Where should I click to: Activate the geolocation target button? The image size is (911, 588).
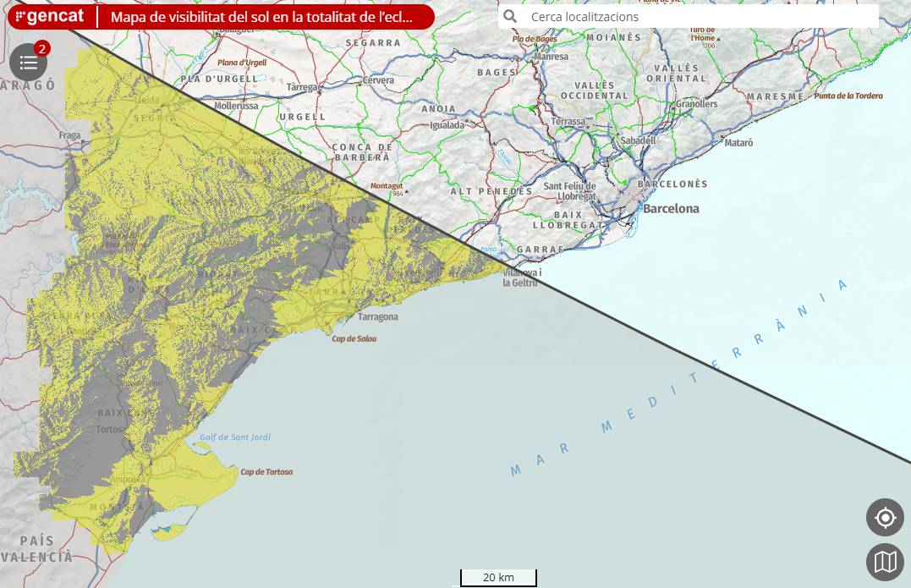click(885, 517)
